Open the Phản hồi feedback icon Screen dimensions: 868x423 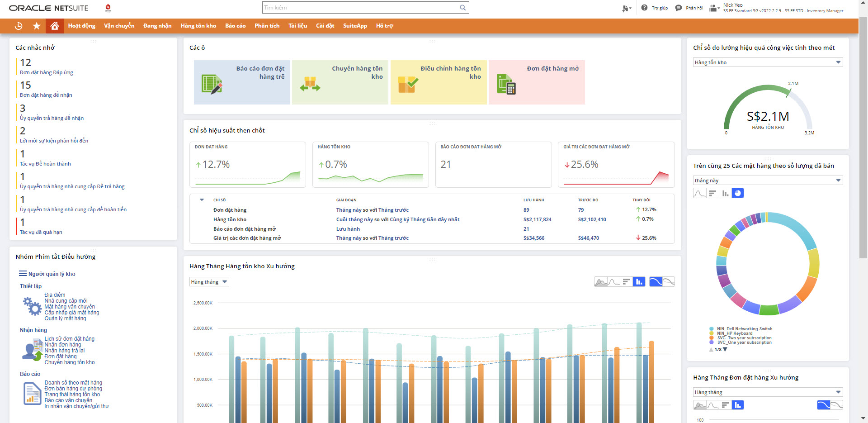tap(679, 8)
